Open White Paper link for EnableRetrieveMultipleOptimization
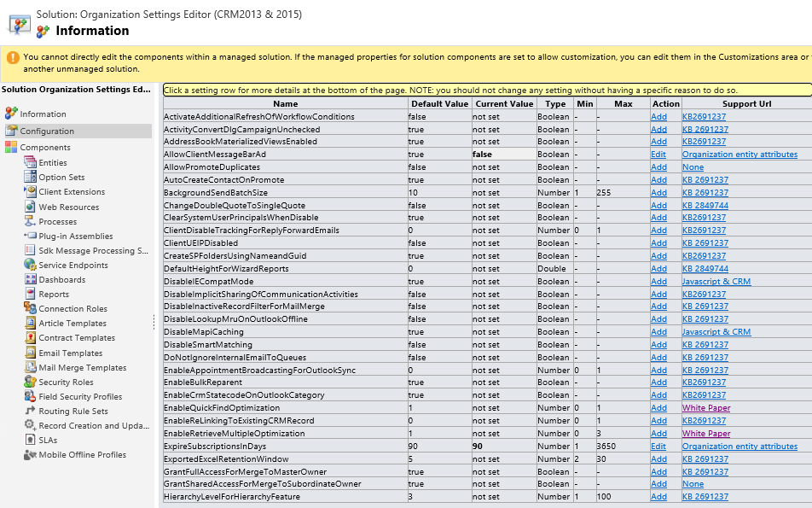This screenshot has width=812, height=508. 706,433
